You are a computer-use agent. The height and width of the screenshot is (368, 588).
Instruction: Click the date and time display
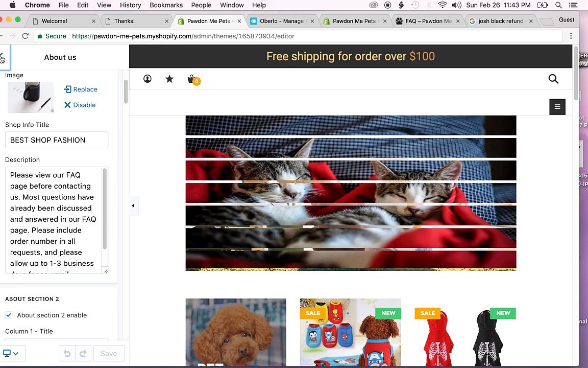pos(498,5)
